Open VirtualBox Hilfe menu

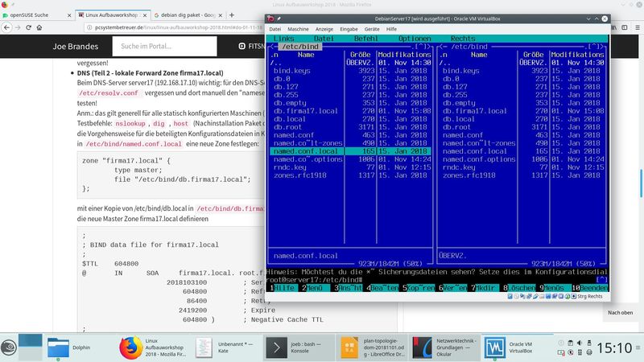[x=391, y=29]
